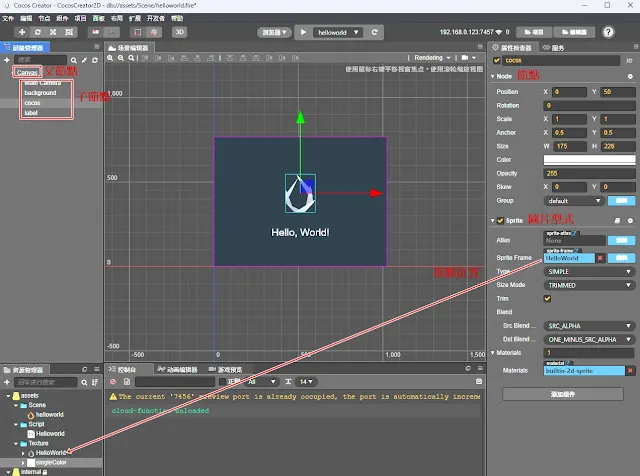Select the cocos node in hierarchy
Screen dimensions: 640x476
point(32,102)
